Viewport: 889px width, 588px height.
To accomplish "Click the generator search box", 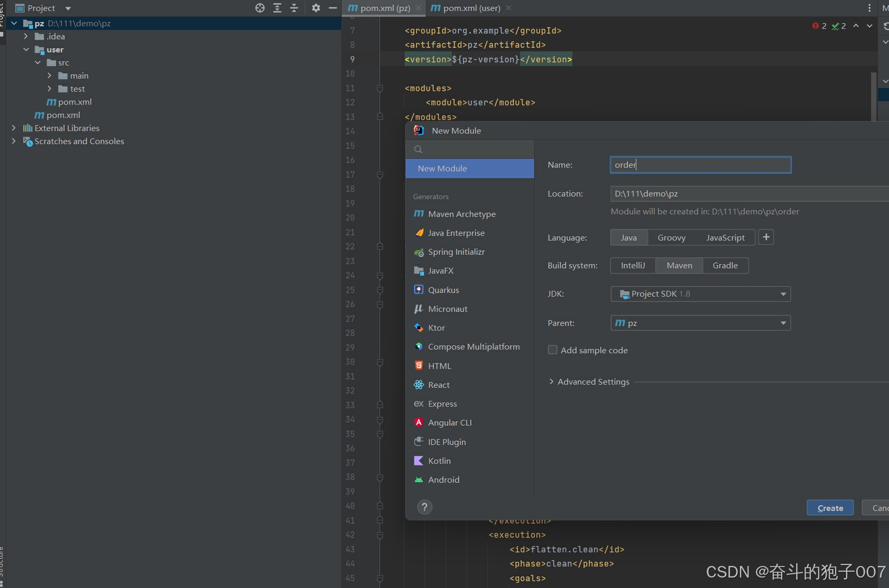I will click(470, 149).
